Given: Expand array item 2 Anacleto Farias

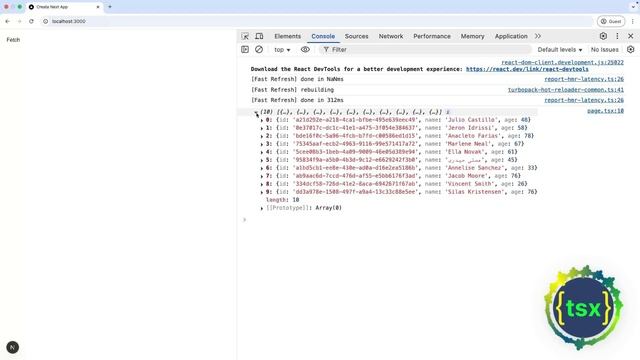Looking at the screenshot, I should click(x=262, y=136).
